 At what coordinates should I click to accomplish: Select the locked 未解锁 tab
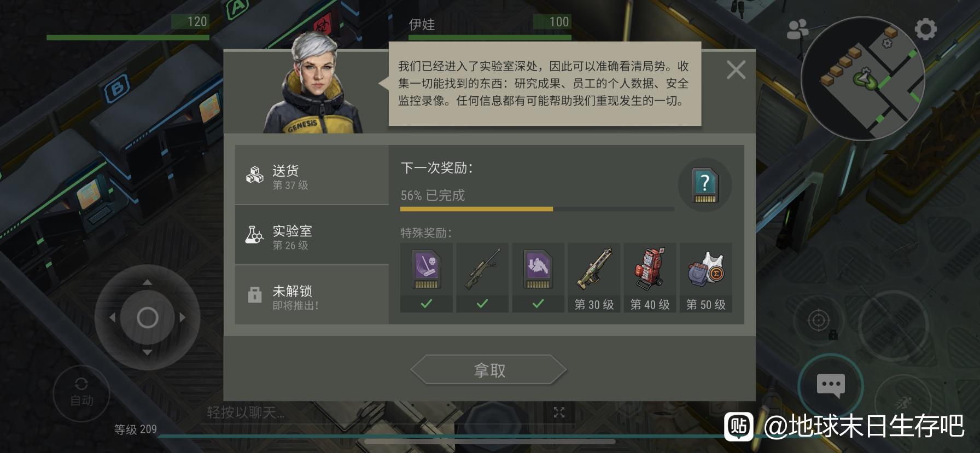click(312, 295)
